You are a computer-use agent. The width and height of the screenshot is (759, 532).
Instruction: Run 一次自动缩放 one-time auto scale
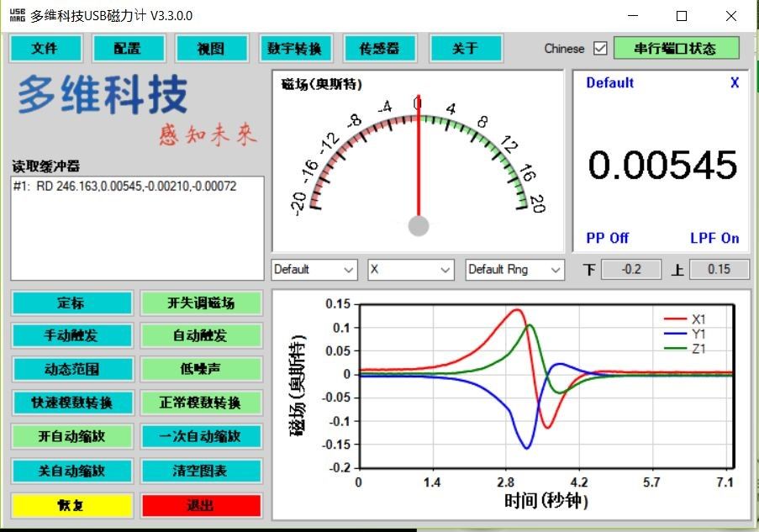[202, 436]
